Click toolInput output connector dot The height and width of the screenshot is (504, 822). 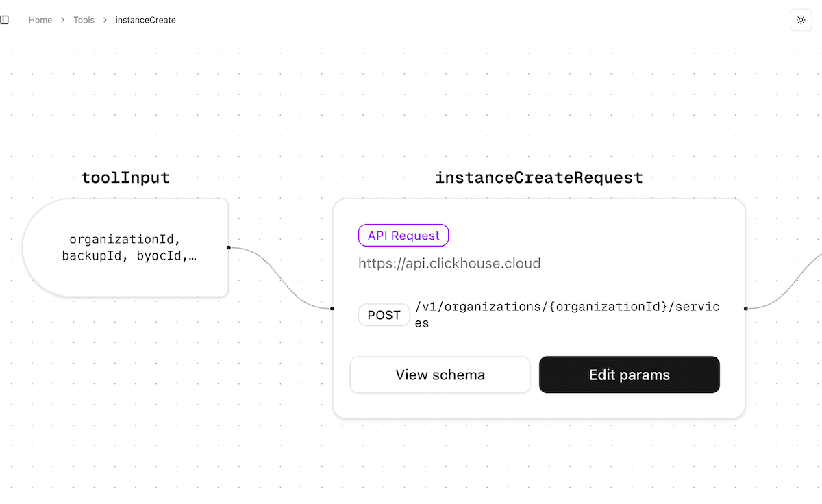click(228, 247)
